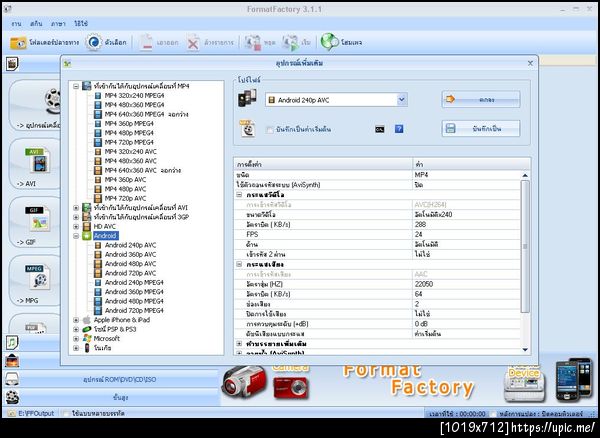Open the homepage globe icon
Screen dimensions: 600x438
pyautogui.click(x=329, y=42)
